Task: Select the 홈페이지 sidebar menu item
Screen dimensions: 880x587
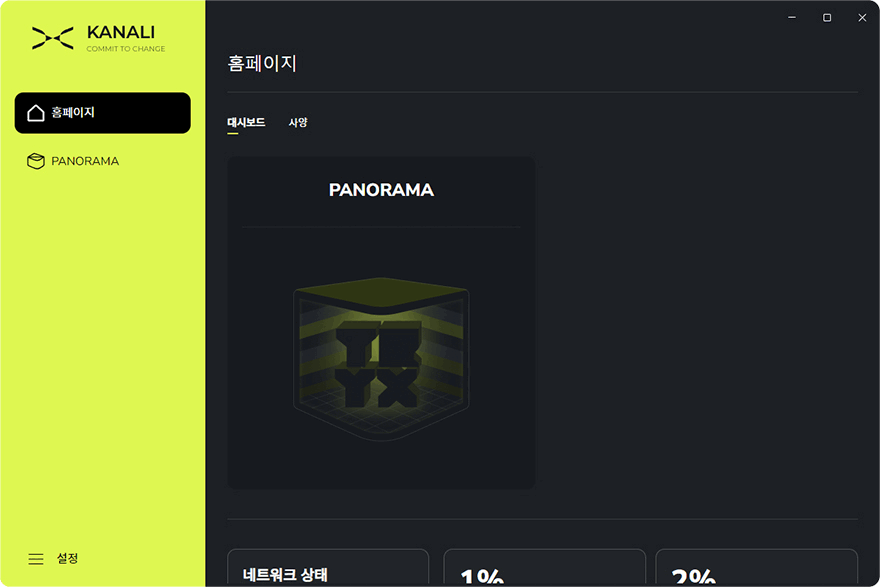Action: pyautogui.click(x=103, y=113)
